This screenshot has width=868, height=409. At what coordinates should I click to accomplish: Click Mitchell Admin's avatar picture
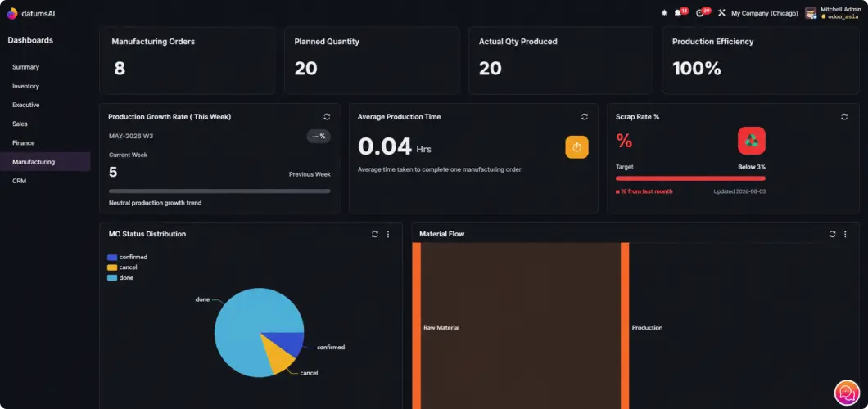(x=811, y=13)
